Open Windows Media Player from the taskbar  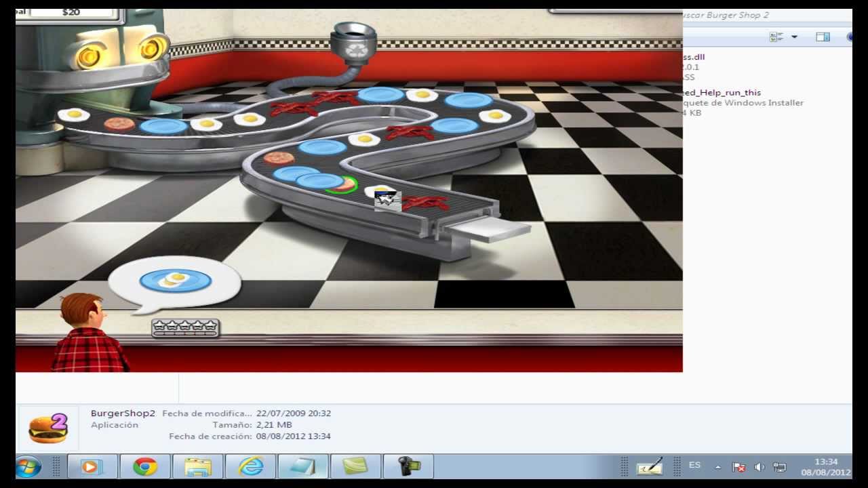(92, 467)
